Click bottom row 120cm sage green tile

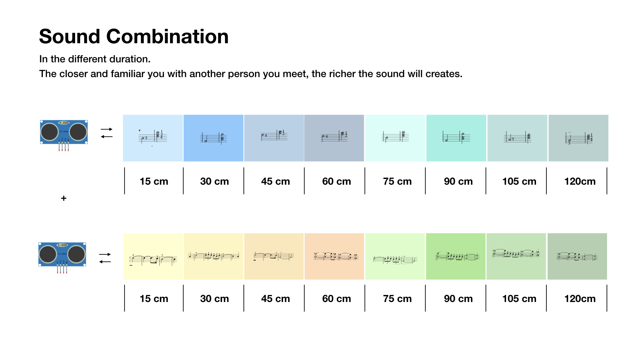[577, 256]
